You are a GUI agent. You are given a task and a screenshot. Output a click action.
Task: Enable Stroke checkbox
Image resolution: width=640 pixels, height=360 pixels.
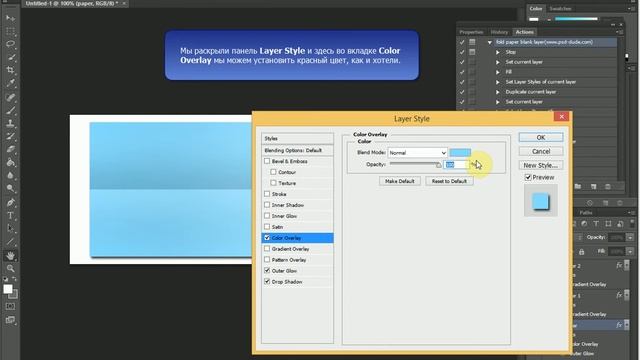tap(267, 194)
